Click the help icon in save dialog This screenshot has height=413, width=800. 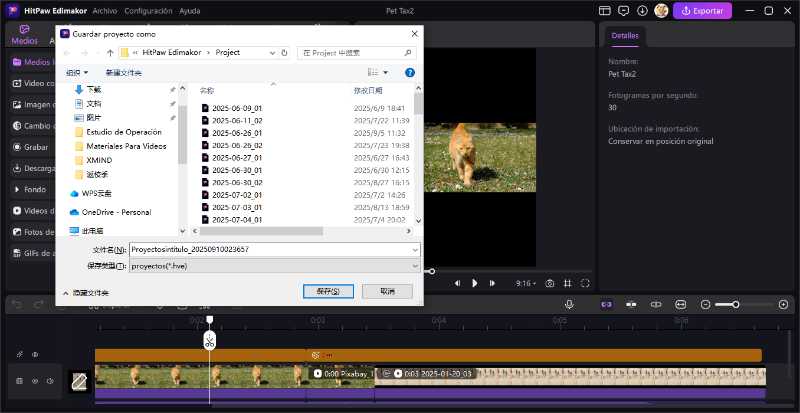[x=409, y=72]
